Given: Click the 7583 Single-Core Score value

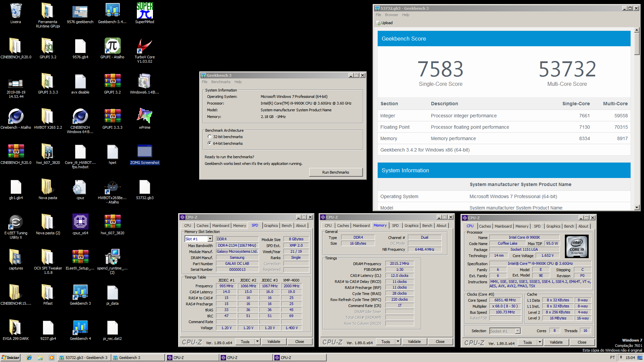Looking at the screenshot, I should tap(440, 69).
